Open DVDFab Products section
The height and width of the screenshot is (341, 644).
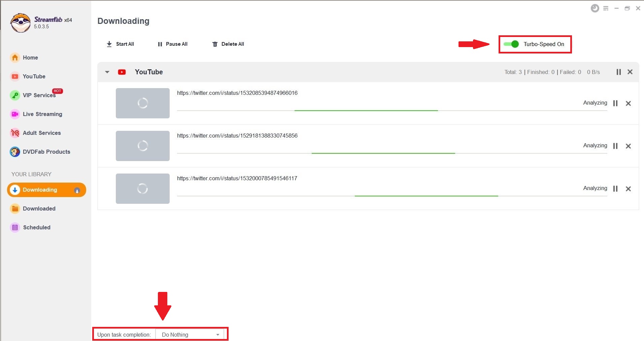click(x=40, y=152)
